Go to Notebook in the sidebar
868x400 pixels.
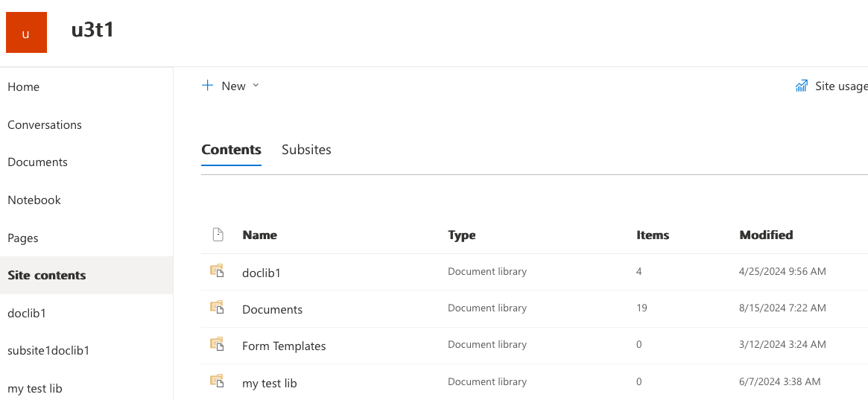click(x=34, y=200)
